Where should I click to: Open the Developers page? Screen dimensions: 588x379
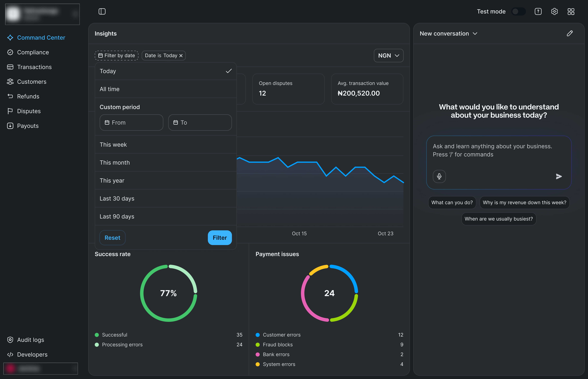[32, 354]
